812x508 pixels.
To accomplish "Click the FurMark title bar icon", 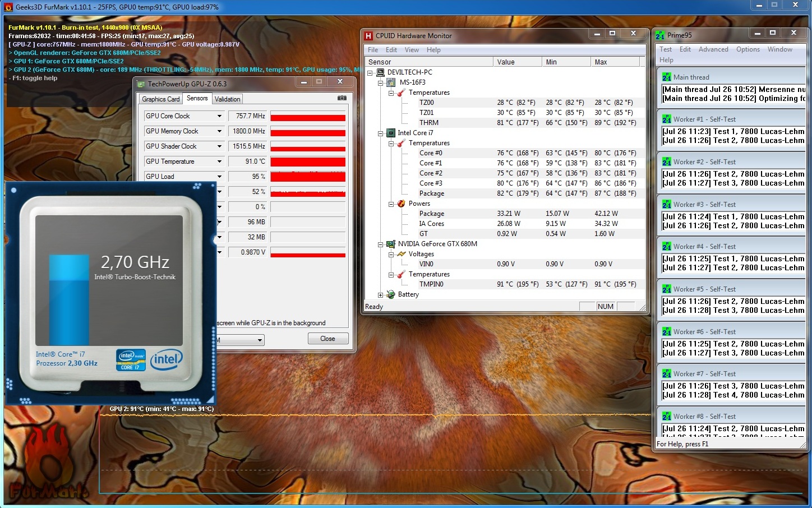I will (x=8, y=7).
